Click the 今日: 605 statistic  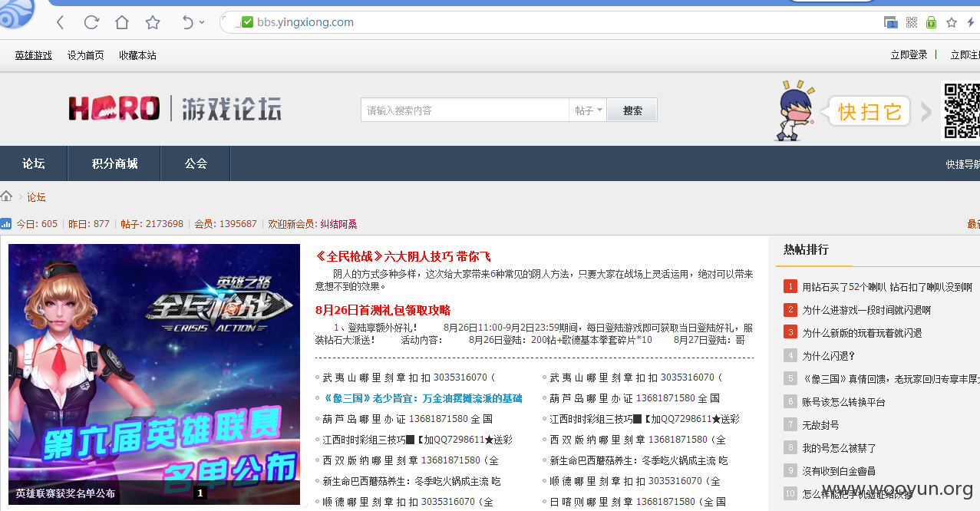37,224
